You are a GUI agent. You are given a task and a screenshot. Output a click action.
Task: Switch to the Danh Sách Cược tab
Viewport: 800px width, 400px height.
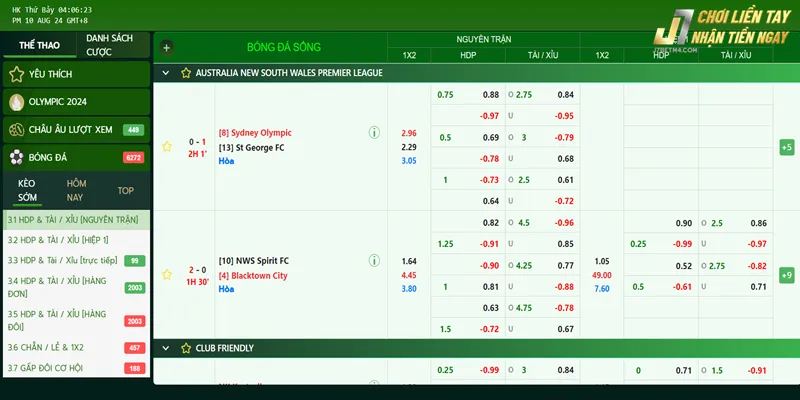tap(109, 45)
